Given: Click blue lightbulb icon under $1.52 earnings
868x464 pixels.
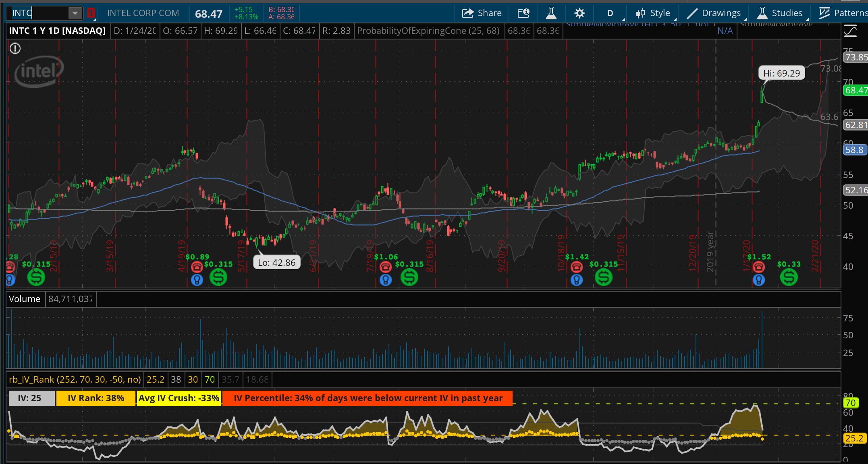Looking at the screenshot, I should click(x=759, y=280).
